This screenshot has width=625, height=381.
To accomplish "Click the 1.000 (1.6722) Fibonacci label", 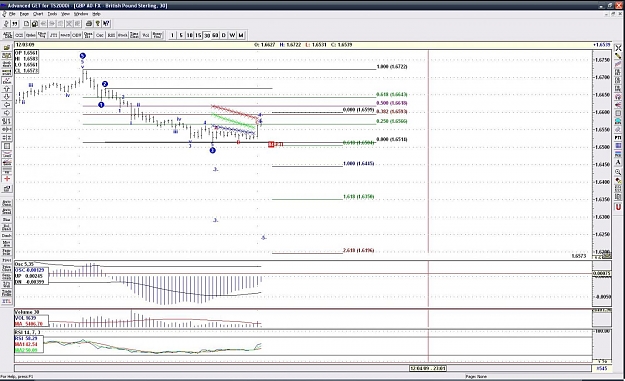I will click(392, 67).
